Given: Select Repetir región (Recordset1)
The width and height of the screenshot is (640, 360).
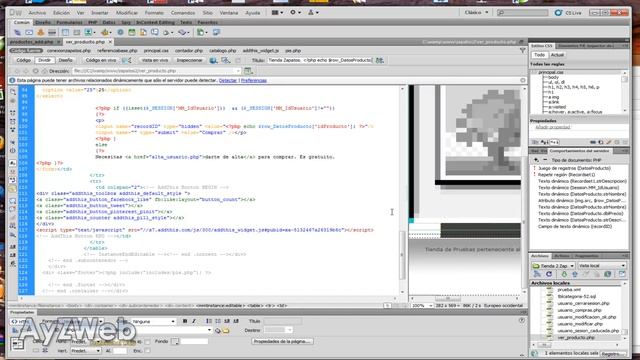Looking at the screenshot, I should click(x=566, y=175).
